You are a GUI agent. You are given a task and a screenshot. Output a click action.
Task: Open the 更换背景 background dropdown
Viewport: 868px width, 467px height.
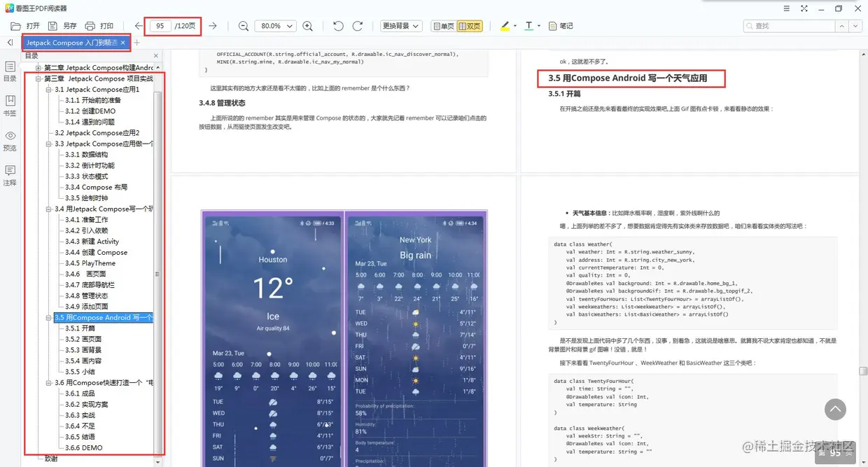point(401,26)
